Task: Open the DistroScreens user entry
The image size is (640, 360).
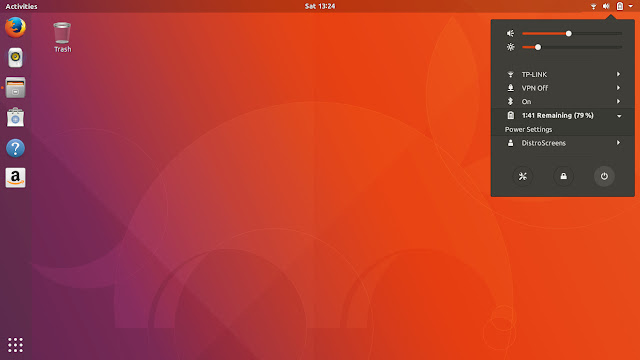Action: 562,143
